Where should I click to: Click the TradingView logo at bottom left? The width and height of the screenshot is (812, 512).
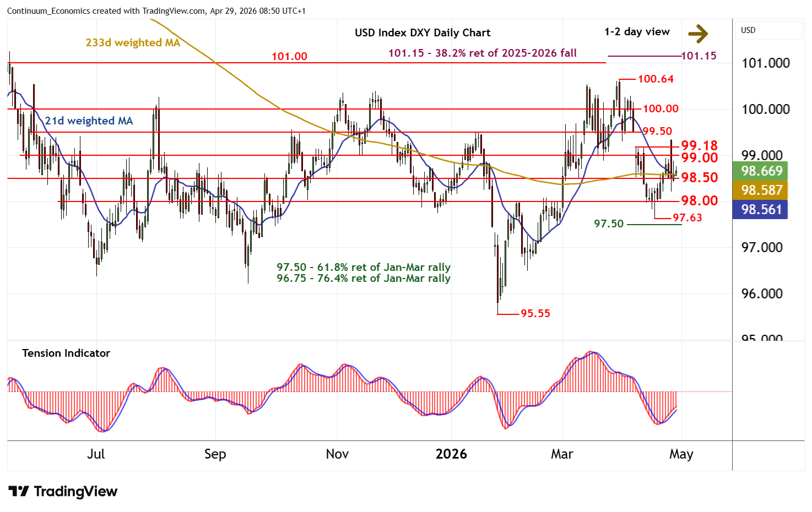63,491
